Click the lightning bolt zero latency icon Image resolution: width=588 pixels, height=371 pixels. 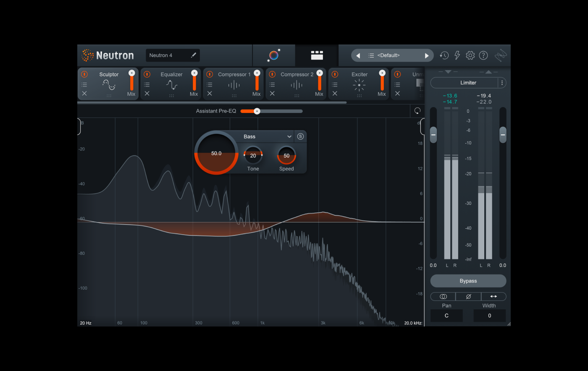pos(457,55)
